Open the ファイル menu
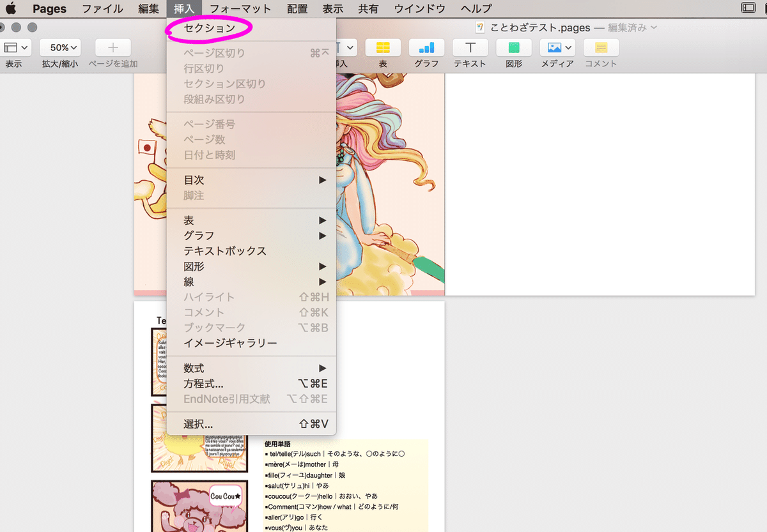 click(x=103, y=8)
